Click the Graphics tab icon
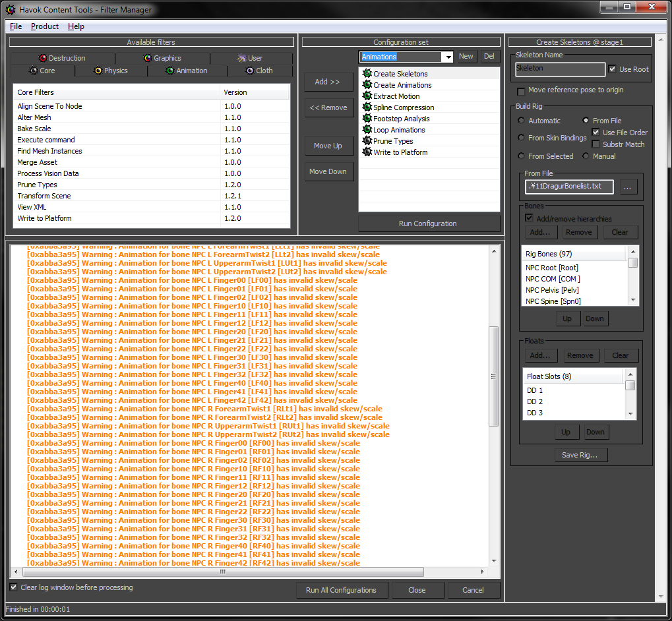 pos(148,58)
